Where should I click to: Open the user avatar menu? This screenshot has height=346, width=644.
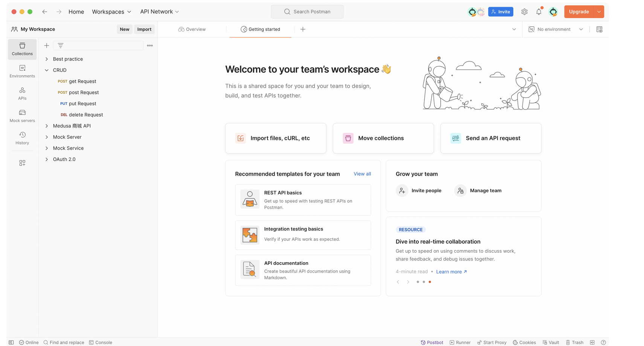click(553, 12)
